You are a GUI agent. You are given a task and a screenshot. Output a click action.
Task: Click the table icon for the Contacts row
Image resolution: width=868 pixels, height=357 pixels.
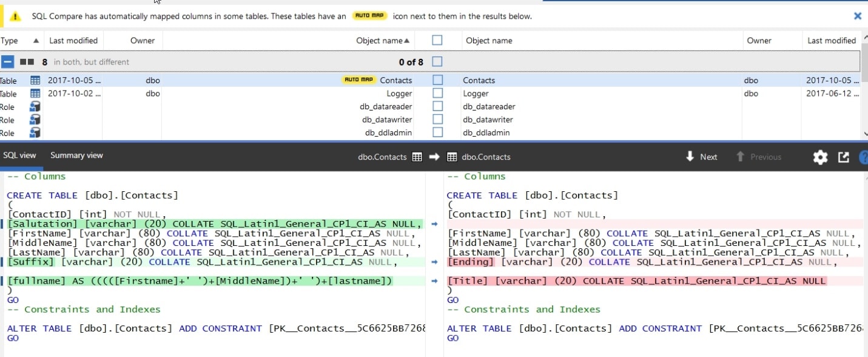35,80
